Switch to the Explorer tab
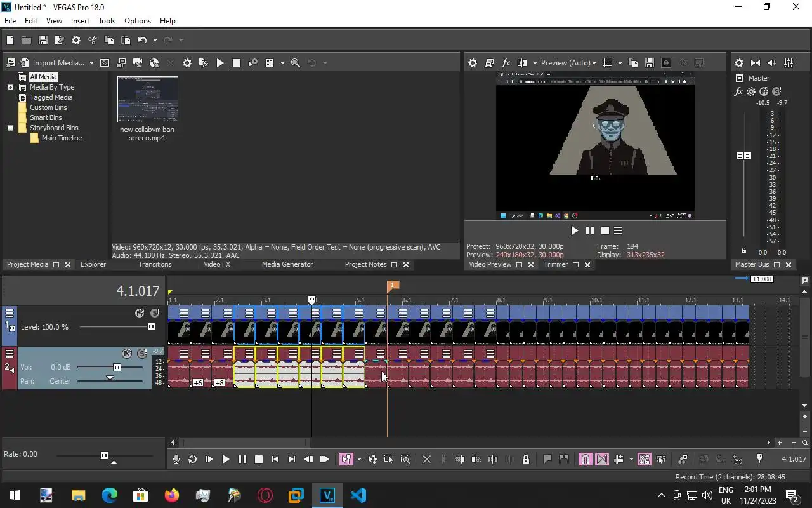 pyautogui.click(x=93, y=264)
